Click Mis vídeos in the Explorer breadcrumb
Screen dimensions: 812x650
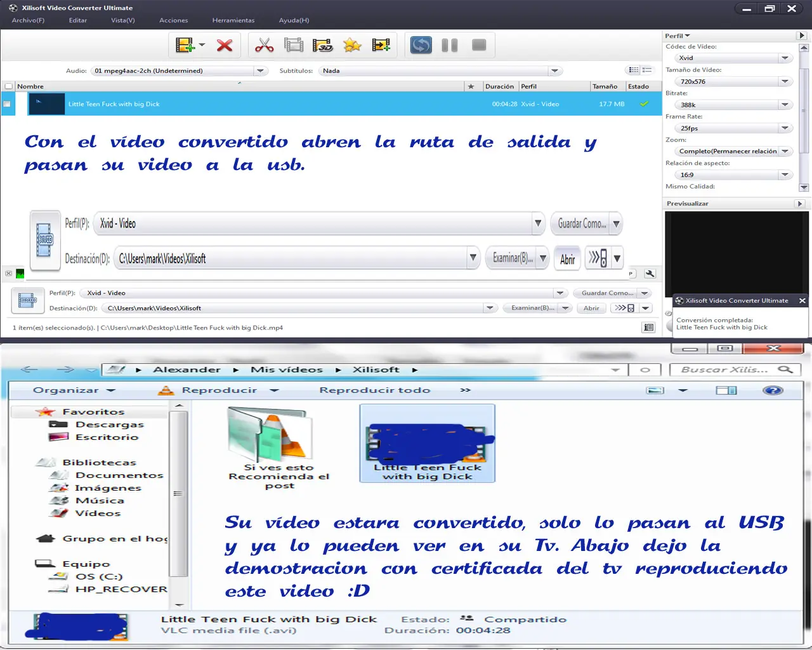tap(287, 369)
